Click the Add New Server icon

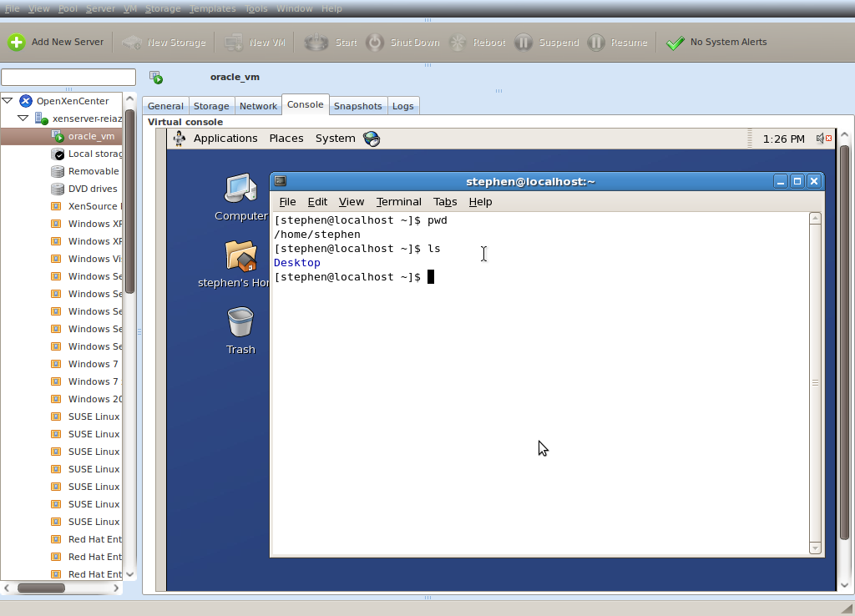click(17, 43)
